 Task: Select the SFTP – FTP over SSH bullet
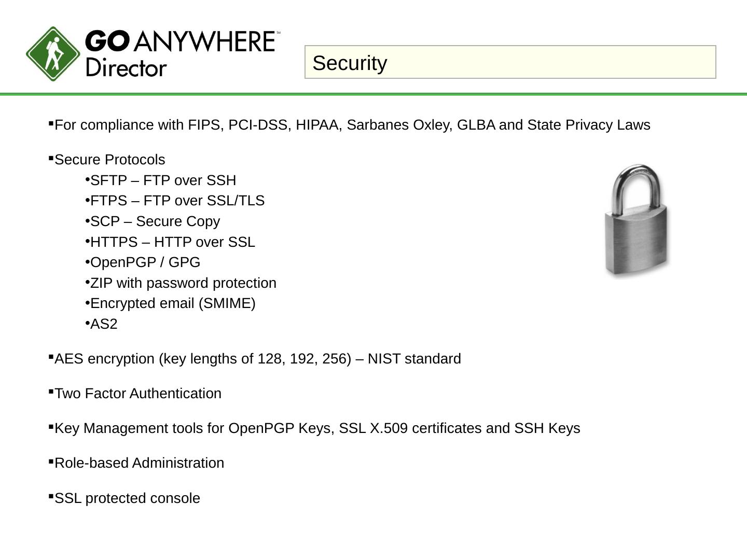(x=163, y=180)
